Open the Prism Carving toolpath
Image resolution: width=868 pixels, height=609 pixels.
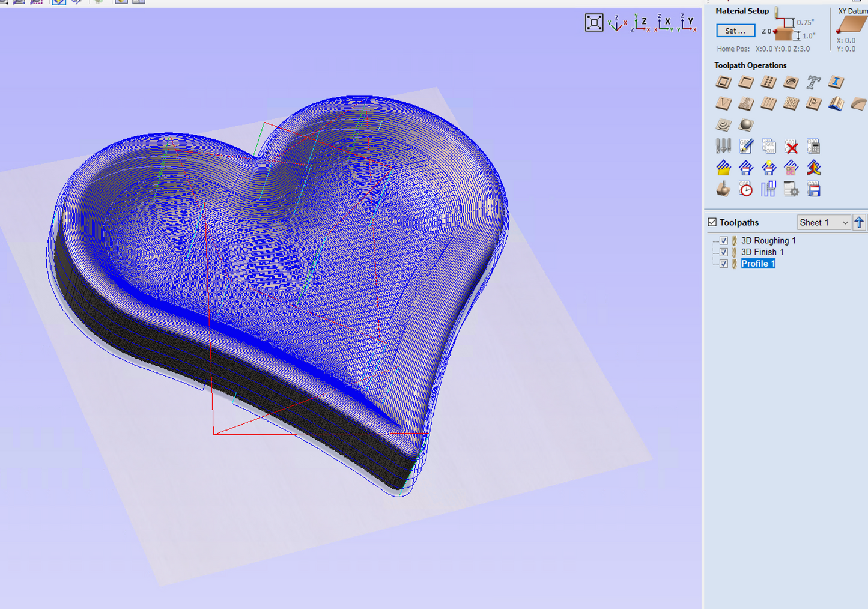pos(813,103)
